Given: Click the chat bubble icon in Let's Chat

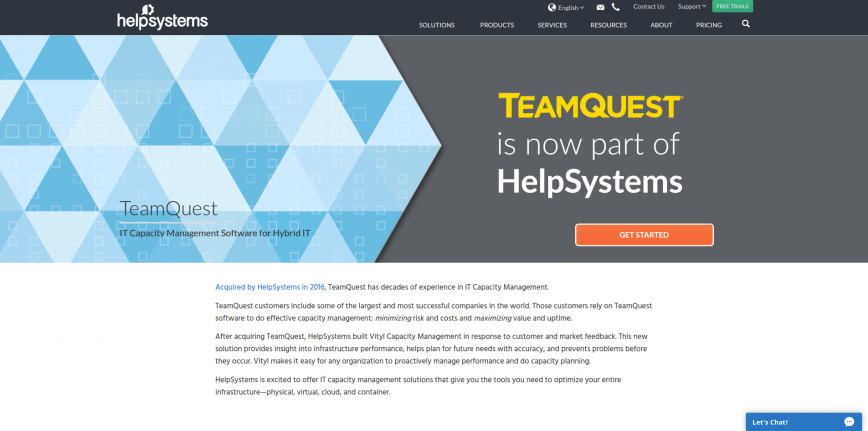Looking at the screenshot, I should (849, 422).
